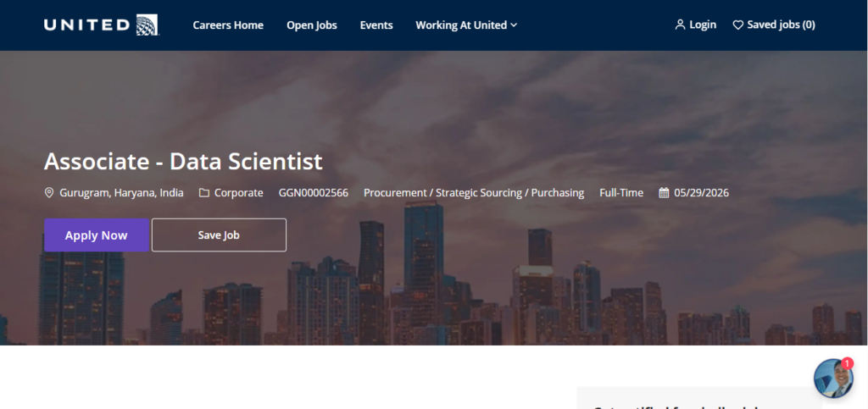Click the Full-Time label
This screenshot has width=868, height=409.
[x=621, y=193]
